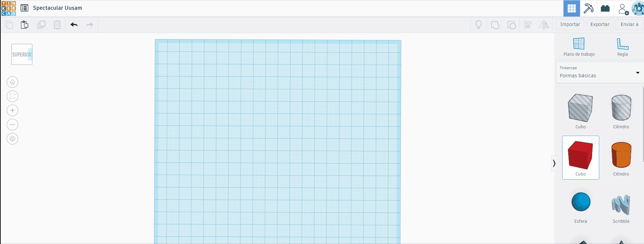Viewport: 644px width, 244px height.
Task: Rename the design title Spectacular Uusam
Action: [x=58, y=8]
